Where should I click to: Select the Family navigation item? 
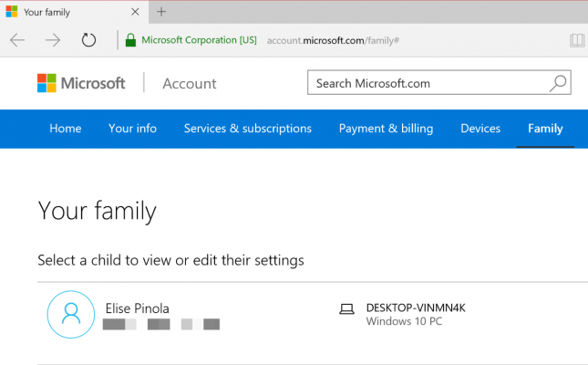click(545, 129)
